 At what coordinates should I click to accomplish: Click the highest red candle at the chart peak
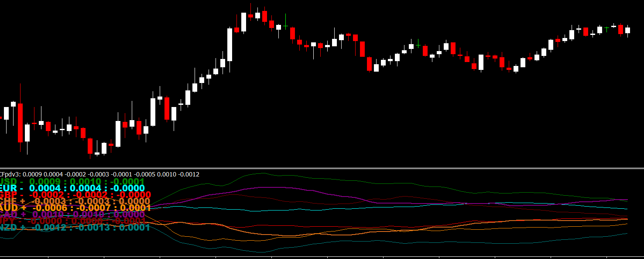250,16
